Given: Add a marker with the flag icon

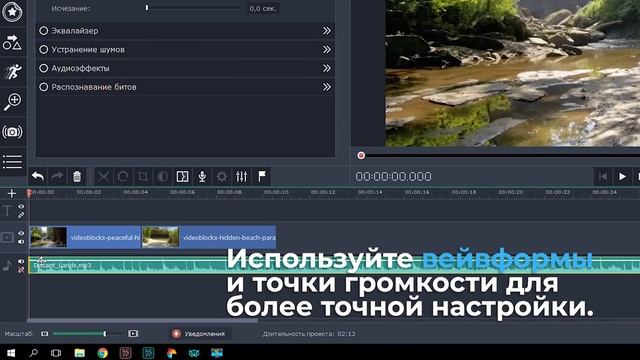Looking at the screenshot, I should pyautogui.click(x=262, y=176).
